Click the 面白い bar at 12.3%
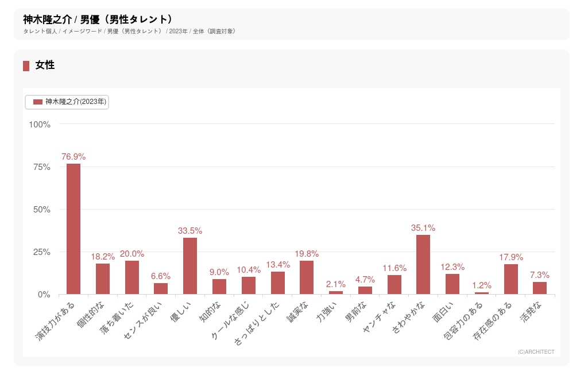Viewport: 588px width, 375px height. pos(452,284)
